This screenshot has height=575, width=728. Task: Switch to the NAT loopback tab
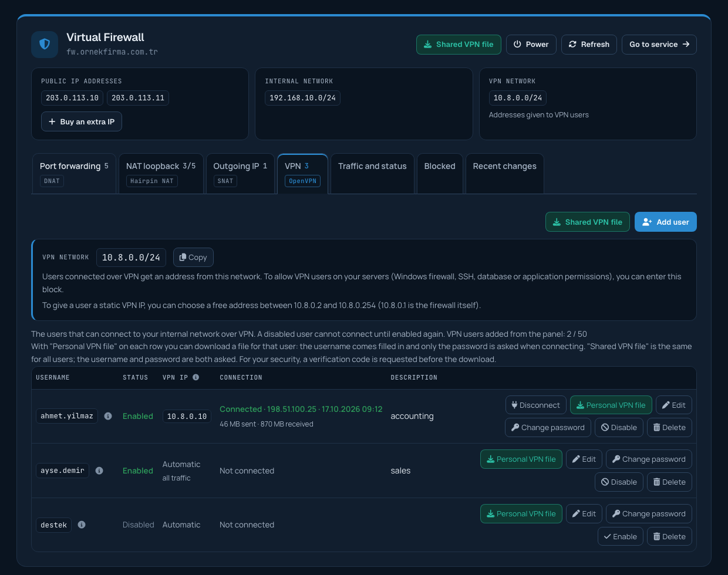(x=161, y=173)
